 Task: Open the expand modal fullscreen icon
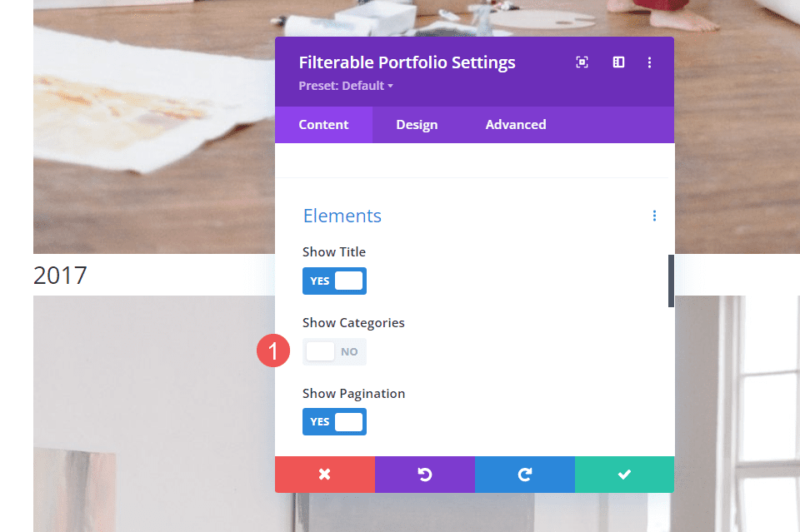click(x=582, y=62)
